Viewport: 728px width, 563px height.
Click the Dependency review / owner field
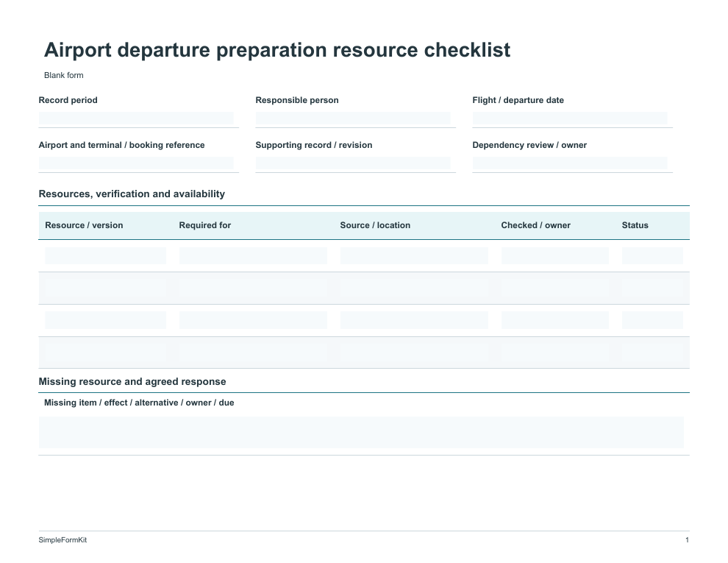click(x=570, y=163)
